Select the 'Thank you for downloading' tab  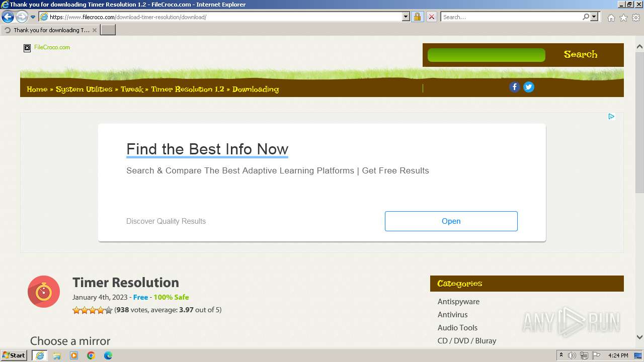pos(50,30)
